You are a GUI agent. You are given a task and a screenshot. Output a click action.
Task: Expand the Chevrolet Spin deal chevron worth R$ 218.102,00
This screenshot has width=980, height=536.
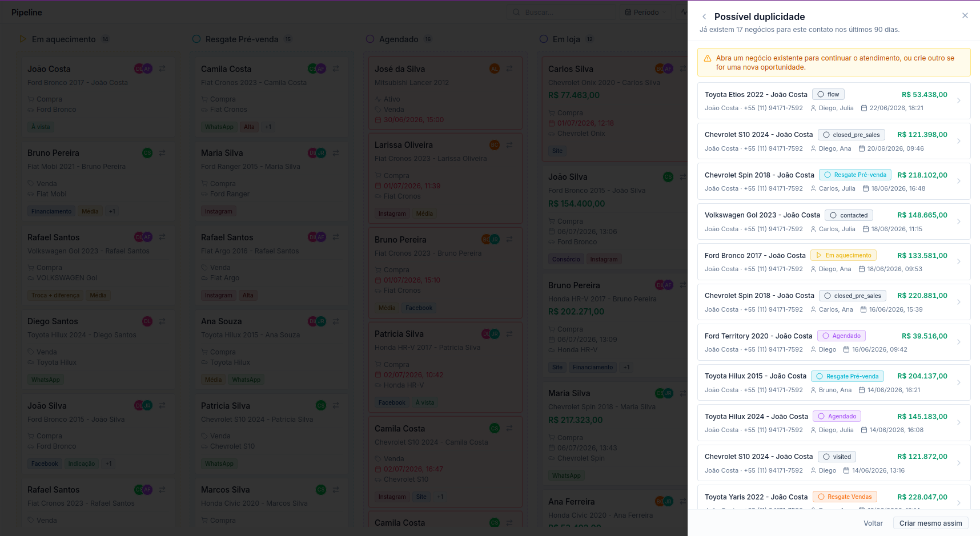(x=959, y=181)
